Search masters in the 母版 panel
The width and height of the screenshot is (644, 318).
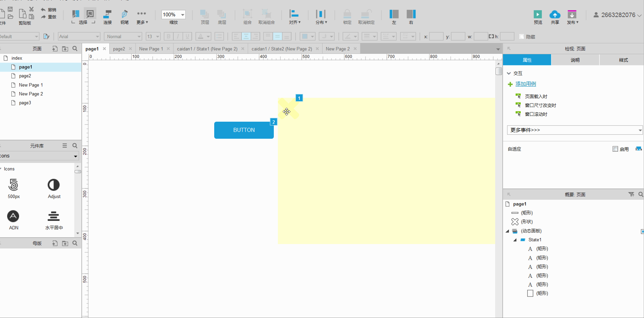(75, 243)
